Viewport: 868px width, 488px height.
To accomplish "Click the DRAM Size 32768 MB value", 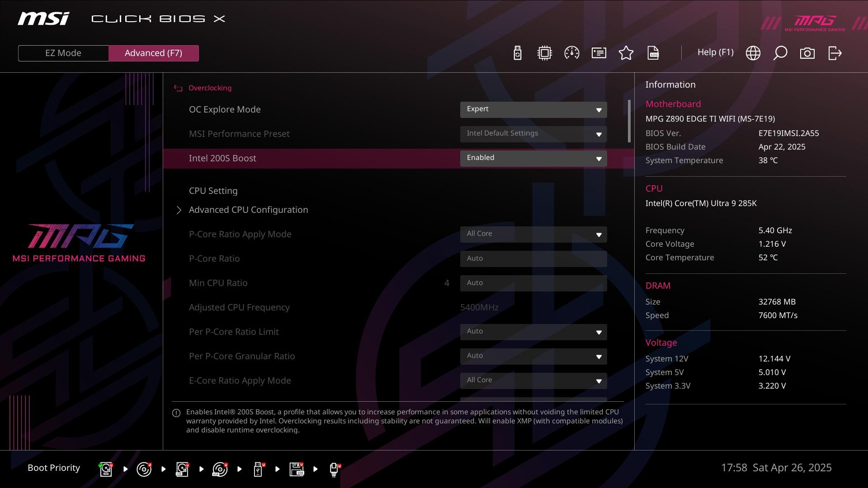I will pyautogui.click(x=777, y=302).
